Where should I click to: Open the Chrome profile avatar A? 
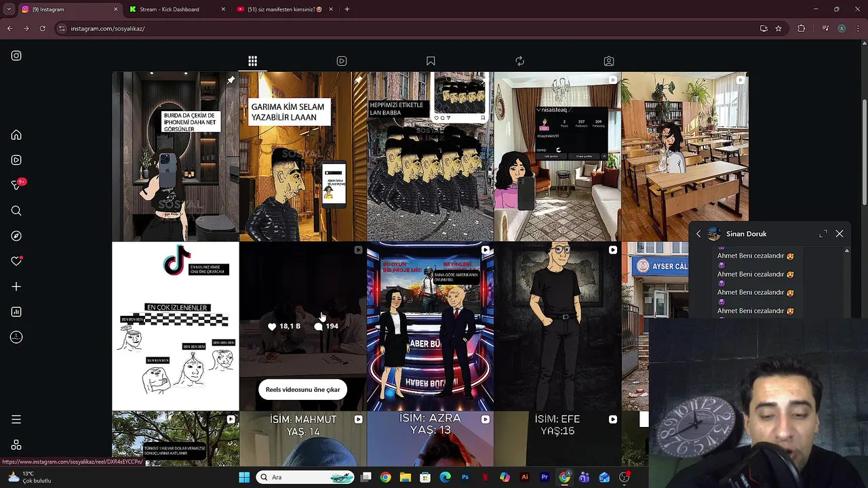point(842,28)
